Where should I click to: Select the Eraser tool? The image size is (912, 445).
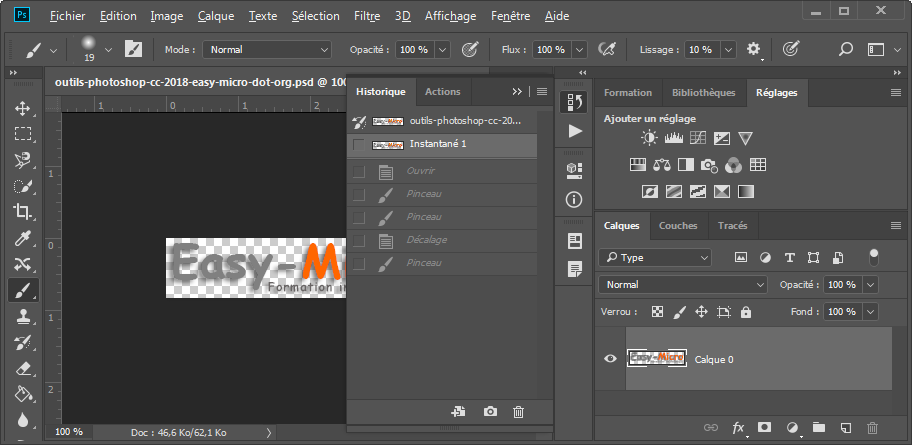23,368
